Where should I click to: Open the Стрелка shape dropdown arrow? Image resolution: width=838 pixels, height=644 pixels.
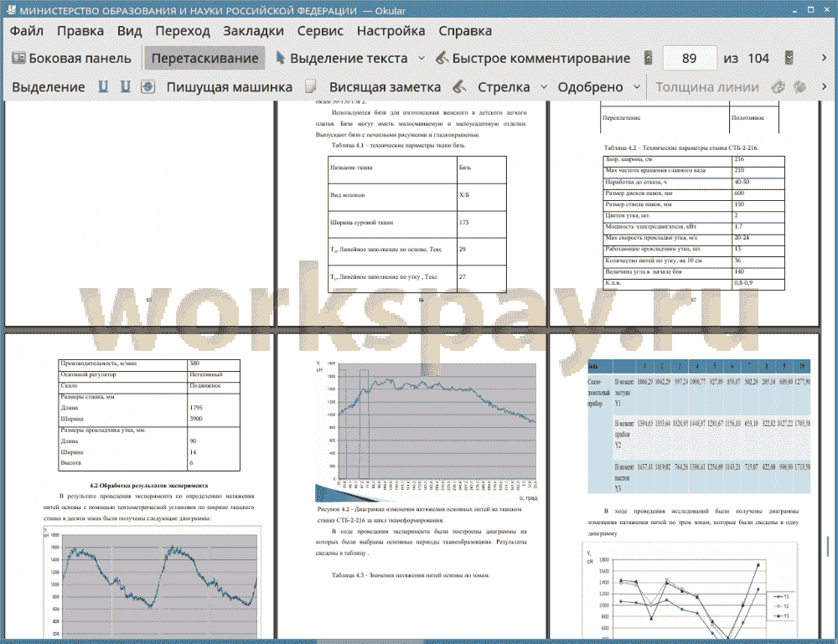[x=544, y=87]
